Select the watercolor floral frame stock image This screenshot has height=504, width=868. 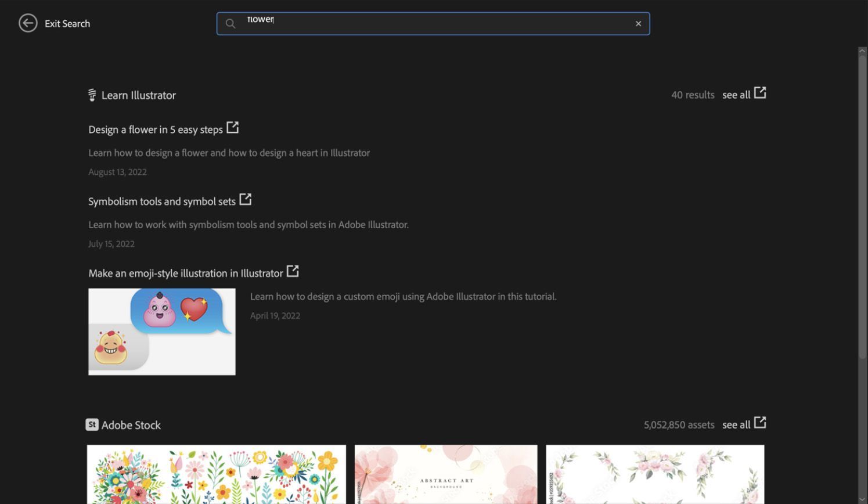pyautogui.click(x=655, y=474)
